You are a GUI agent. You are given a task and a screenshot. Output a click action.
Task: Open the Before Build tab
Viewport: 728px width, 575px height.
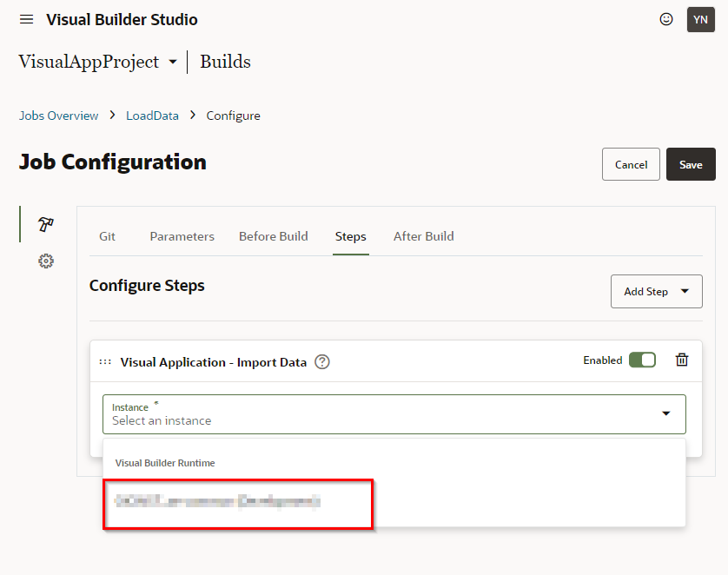tap(273, 236)
